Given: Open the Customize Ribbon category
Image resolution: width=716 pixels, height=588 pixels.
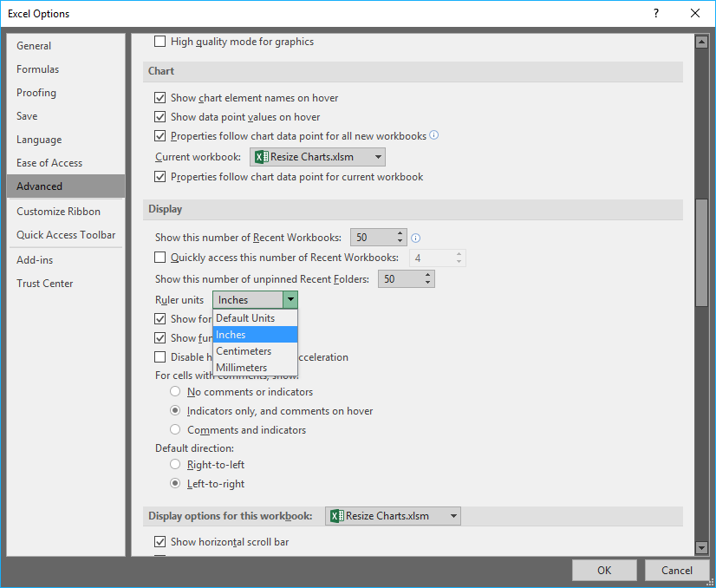Looking at the screenshot, I should 66,212.
